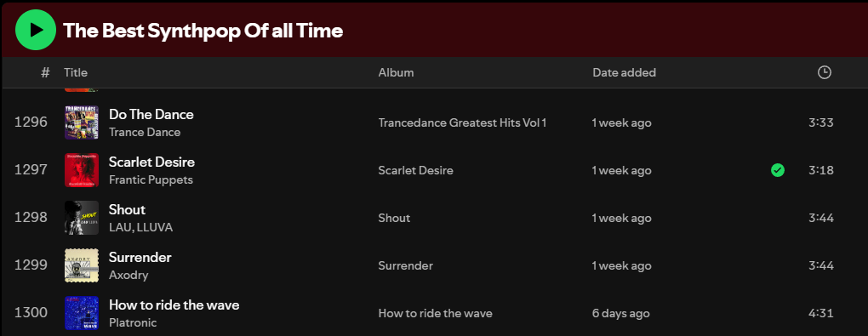
Task: Open Platronic artist profile
Action: [133, 322]
